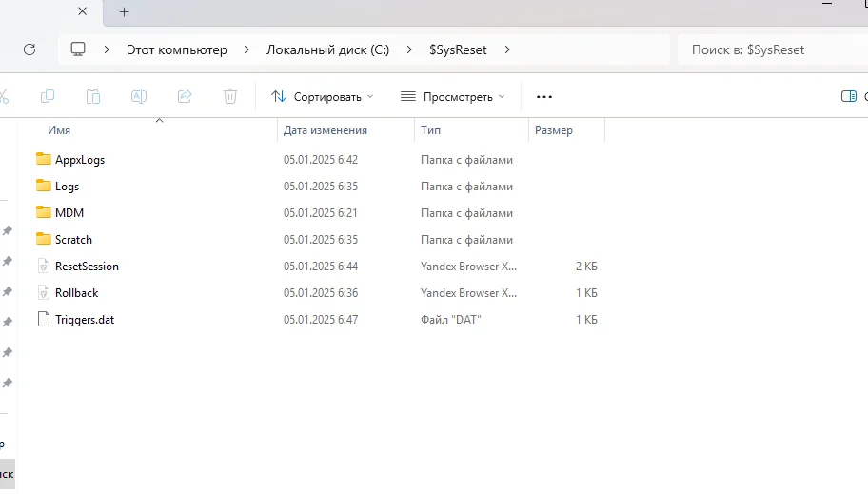Screen dimensions: 868x494
Task: Select the MDM folder icon
Action: [43, 212]
